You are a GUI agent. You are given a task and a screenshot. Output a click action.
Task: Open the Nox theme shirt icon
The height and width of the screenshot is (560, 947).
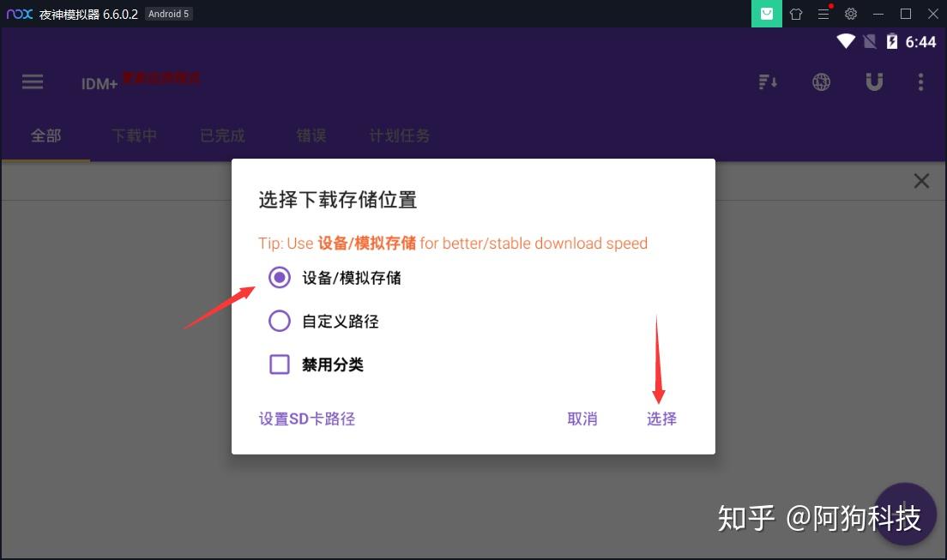pos(796,14)
